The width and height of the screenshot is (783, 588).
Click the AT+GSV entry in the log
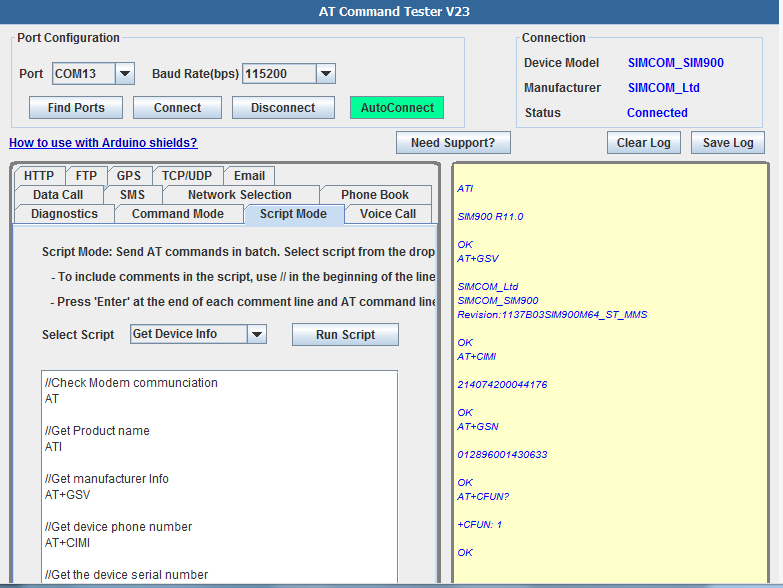pyautogui.click(x=478, y=259)
